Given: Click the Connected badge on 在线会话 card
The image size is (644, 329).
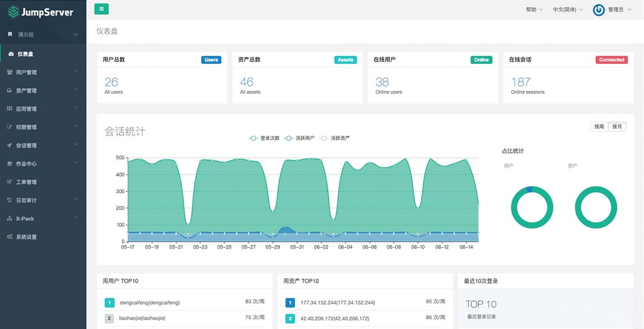Looking at the screenshot, I should [611, 59].
